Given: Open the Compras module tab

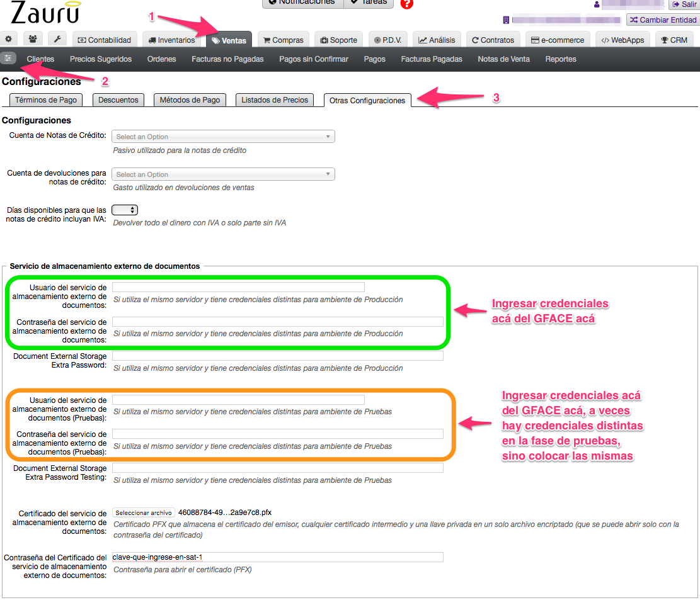Looking at the screenshot, I should click(x=283, y=40).
